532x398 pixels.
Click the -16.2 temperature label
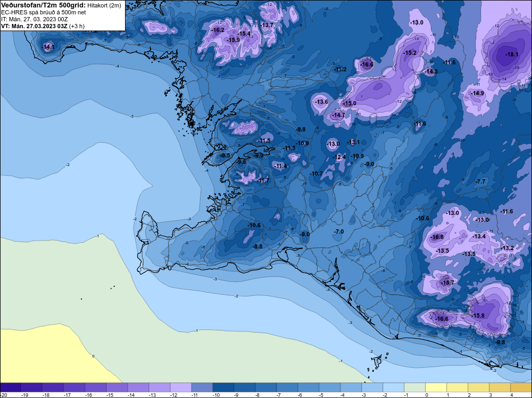click(218, 30)
